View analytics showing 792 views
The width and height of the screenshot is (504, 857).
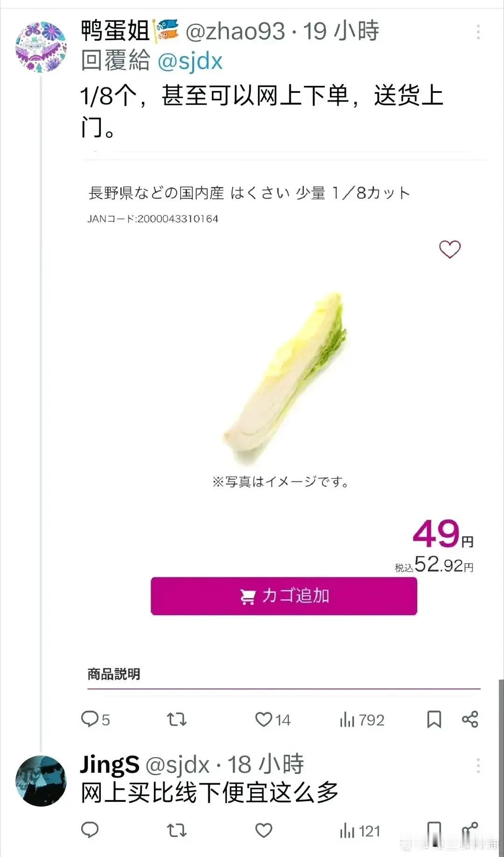[x=362, y=720]
